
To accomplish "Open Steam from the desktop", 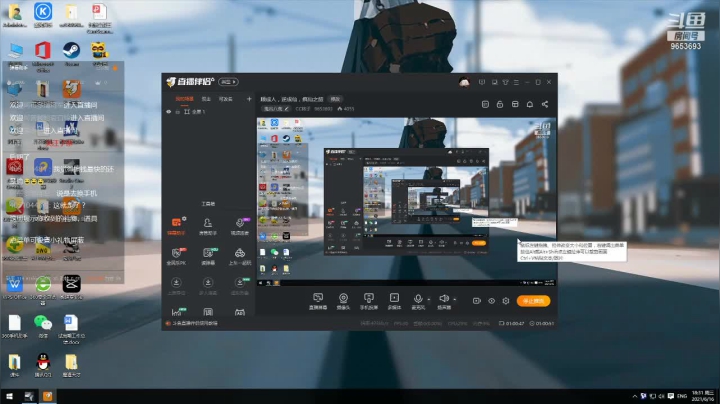I will pyautogui.click(x=71, y=53).
